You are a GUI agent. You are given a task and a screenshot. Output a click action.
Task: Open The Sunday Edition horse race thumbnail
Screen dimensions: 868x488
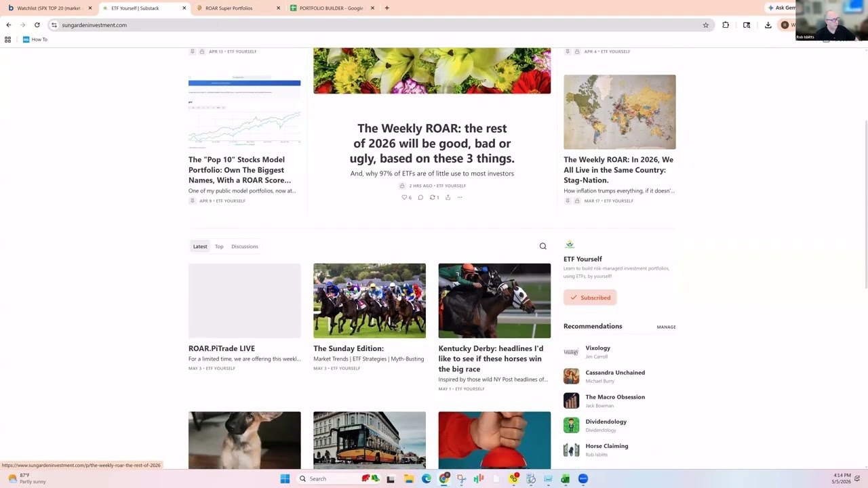[x=370, y=301]
